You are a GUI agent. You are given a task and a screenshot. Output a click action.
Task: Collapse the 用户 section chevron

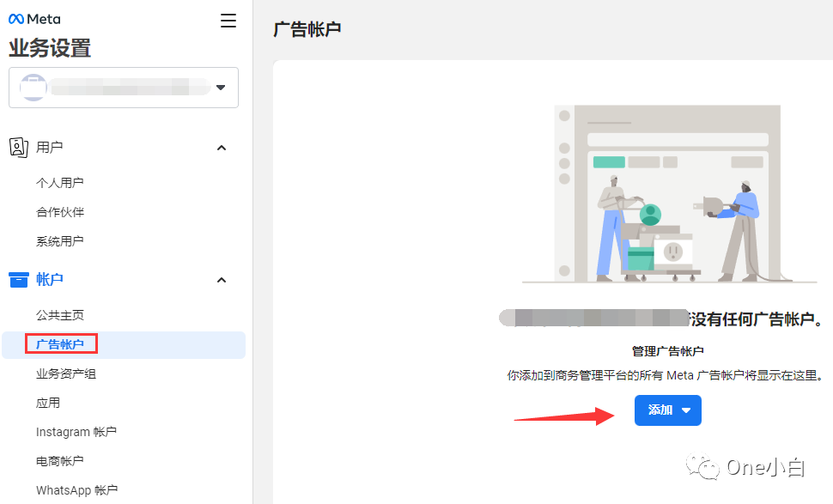point(221,147)
